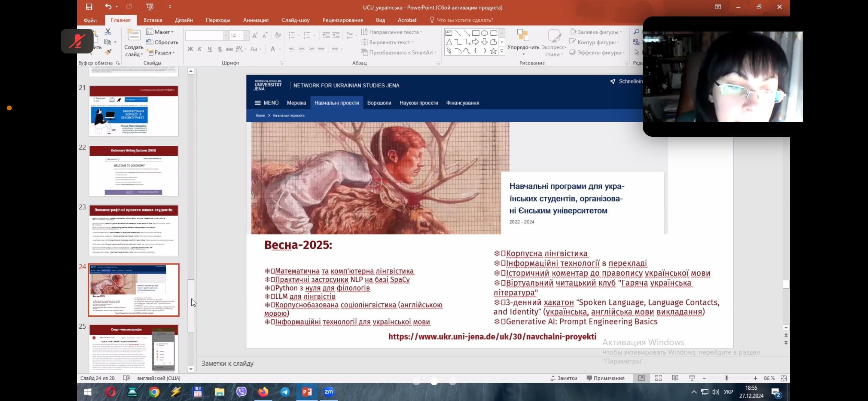The height and width of the screenshot is (401, 868).
Task: Select slide 22 thumbnail Dictionary Writing Systems
Action: (134, 170)
